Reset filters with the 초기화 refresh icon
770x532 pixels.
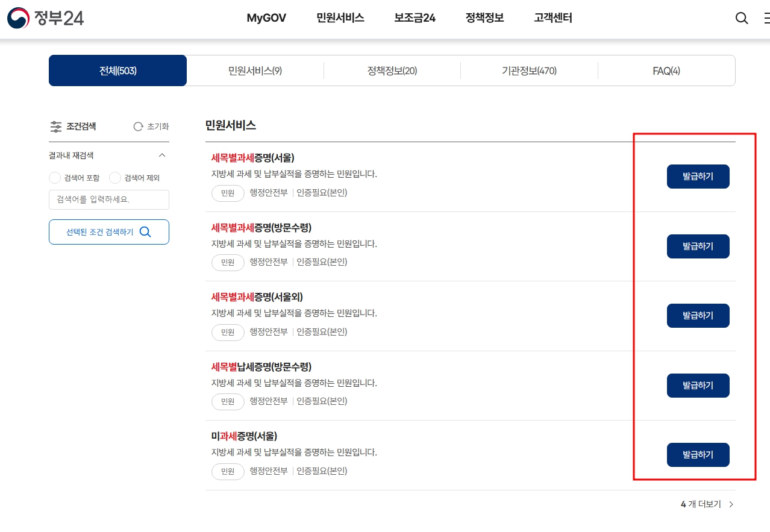(x=138, y=127)
